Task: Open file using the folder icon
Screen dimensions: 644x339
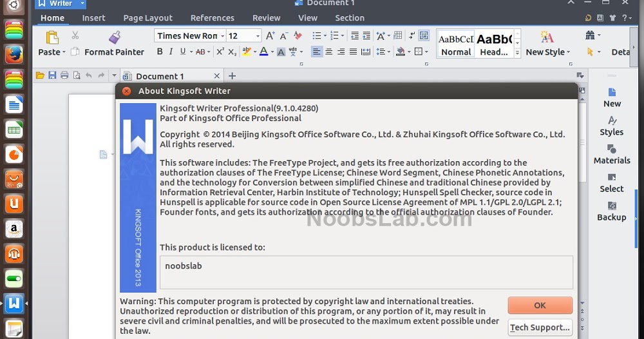Action: 40,75
